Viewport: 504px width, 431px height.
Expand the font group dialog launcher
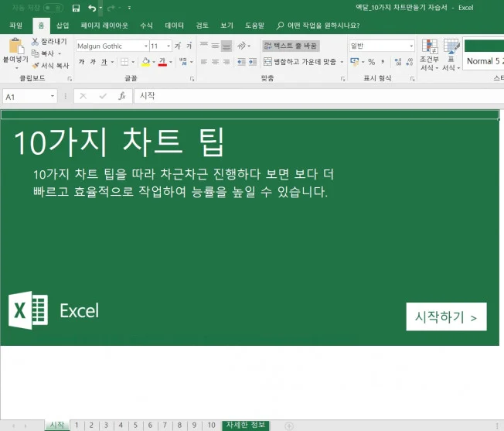point(192,79)
